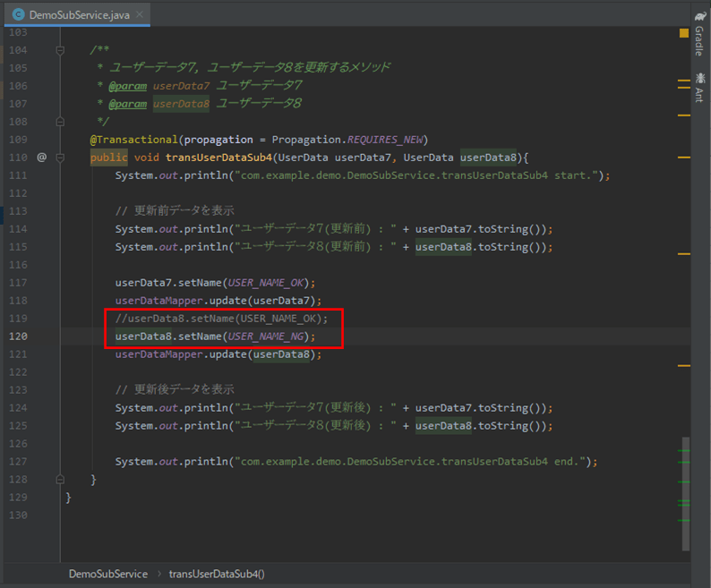Close the DemoSubService.java tab

pyautogui.click(x=141, y=15)
